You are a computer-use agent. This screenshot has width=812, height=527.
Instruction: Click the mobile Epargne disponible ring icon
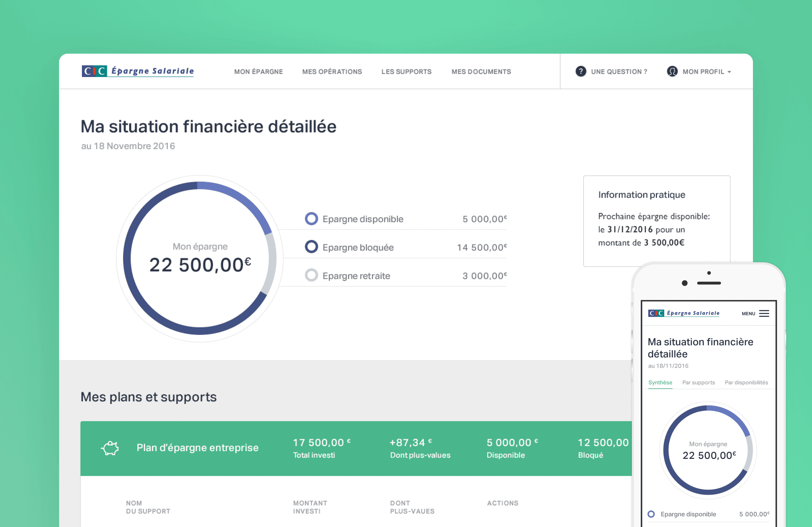651,514
